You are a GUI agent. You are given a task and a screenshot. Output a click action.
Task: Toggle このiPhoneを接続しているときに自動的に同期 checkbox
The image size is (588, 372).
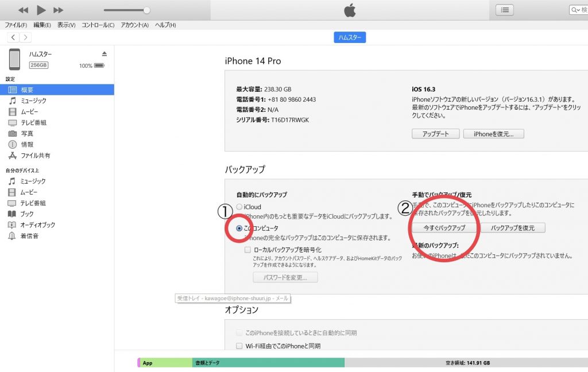point(239,332)
